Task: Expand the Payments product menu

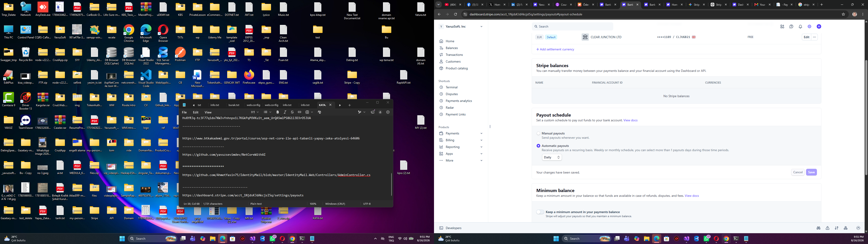Action: 461,134
